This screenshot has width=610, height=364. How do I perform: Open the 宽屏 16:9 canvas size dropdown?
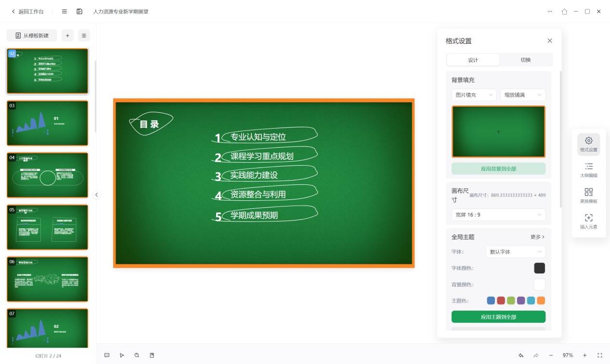click(498, 215)
